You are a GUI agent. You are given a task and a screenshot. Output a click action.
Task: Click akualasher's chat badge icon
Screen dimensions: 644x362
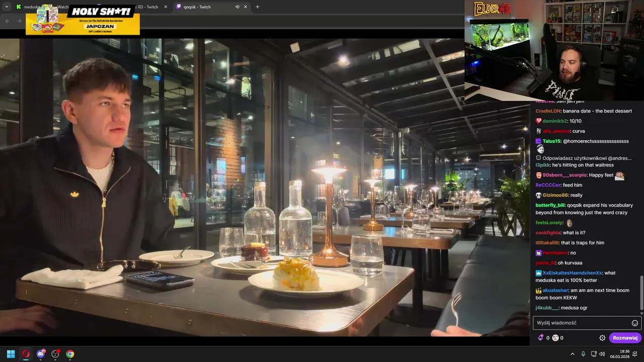[539, 291]
